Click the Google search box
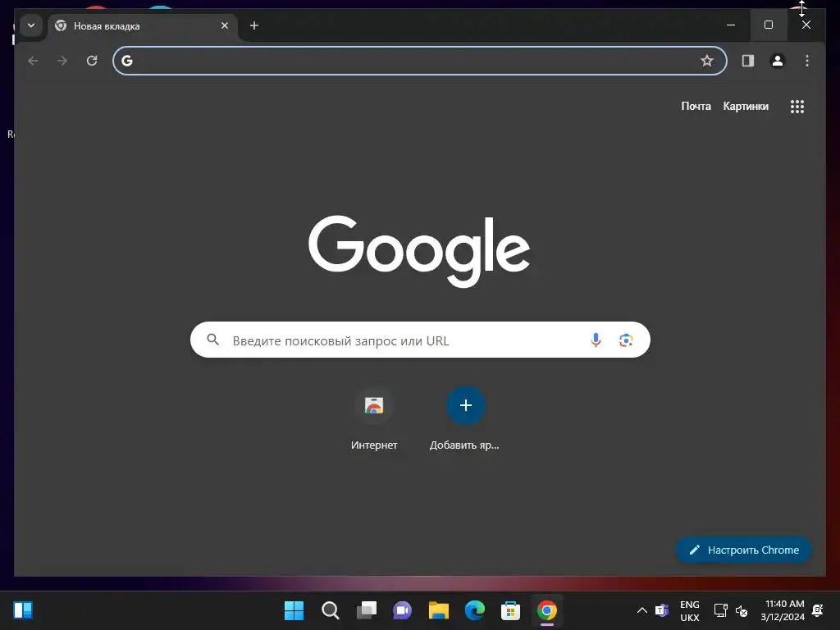This screenshot has height=630, width=840. point(420,340)
